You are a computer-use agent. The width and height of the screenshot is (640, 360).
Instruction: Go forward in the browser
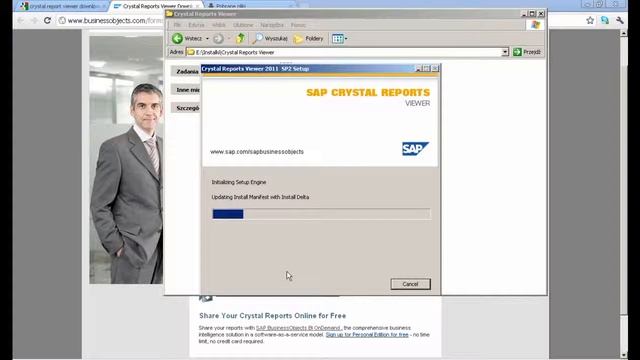point(34,20)
